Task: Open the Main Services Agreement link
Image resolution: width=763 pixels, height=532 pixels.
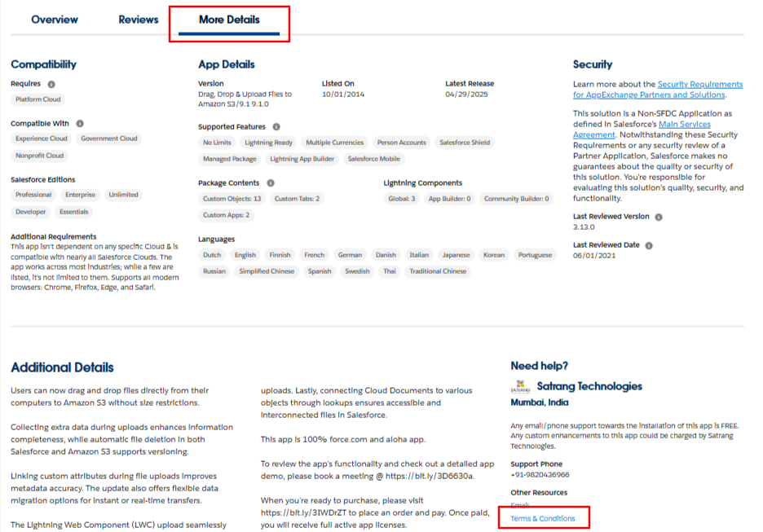Action: [x=642, y=130]
